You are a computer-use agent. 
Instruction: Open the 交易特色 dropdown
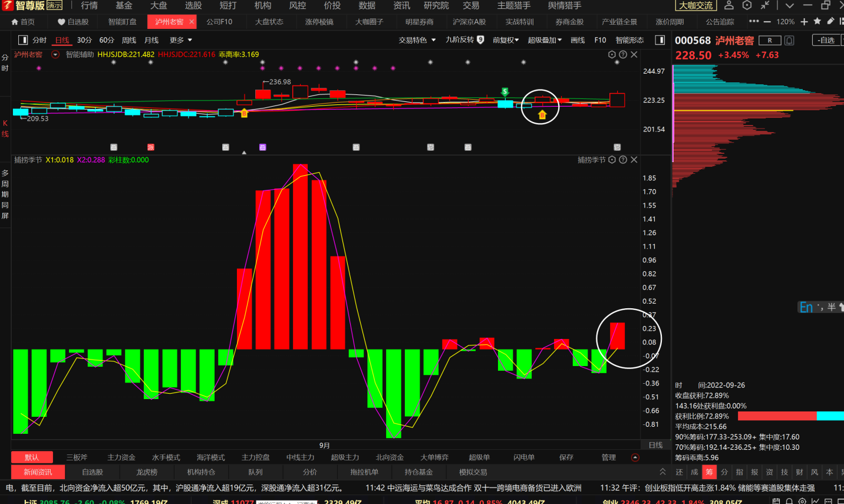pyautogui.click(x=417, y=40)
